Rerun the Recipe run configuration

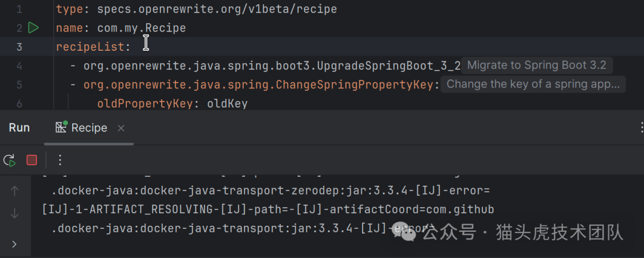point(9,160)
